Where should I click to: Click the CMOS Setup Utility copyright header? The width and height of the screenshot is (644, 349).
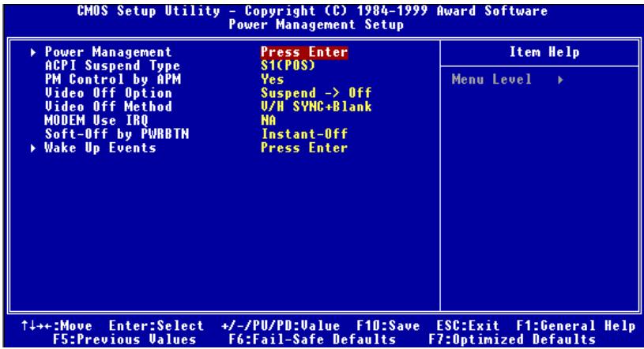click(312, 11)
